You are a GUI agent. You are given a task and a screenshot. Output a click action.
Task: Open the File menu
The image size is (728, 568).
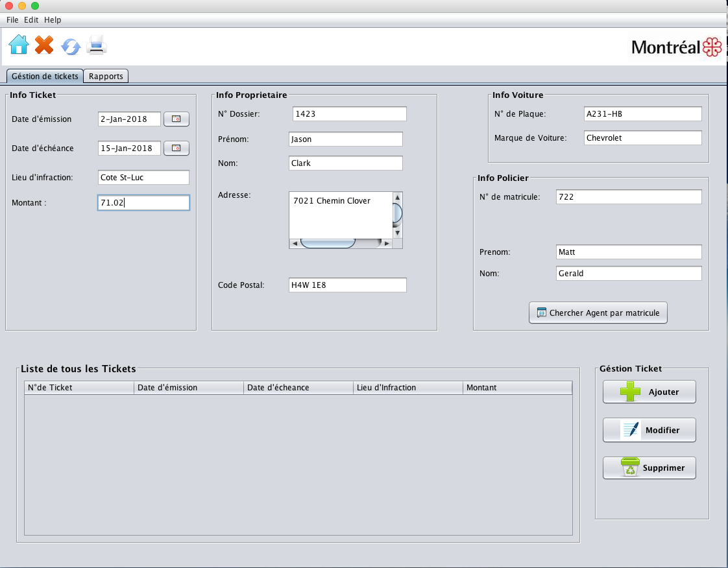(12, 20)
